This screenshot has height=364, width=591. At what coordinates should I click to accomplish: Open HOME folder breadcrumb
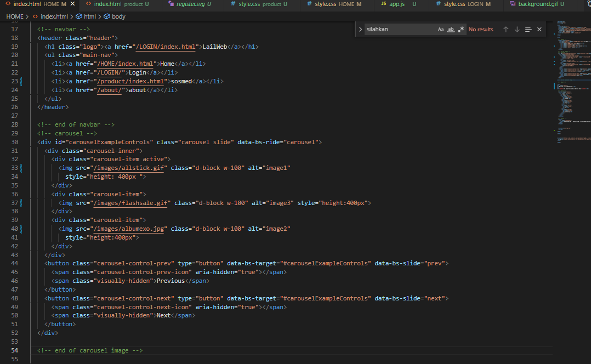(15, 16)
